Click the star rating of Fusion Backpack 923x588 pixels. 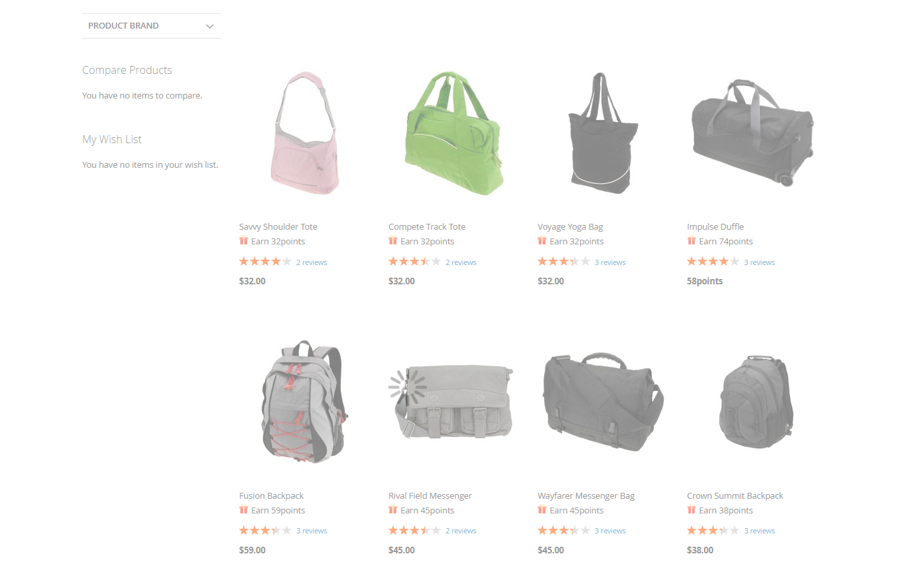265,531
